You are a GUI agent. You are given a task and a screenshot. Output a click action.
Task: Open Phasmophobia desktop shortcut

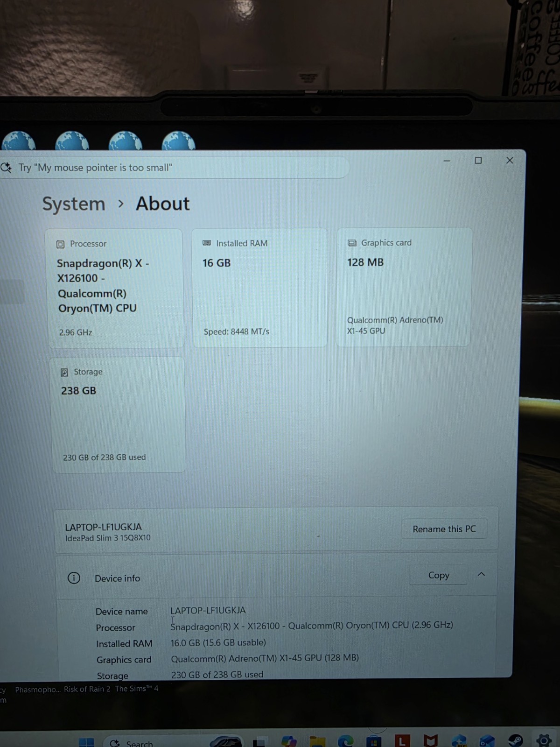tap(38, 690)
